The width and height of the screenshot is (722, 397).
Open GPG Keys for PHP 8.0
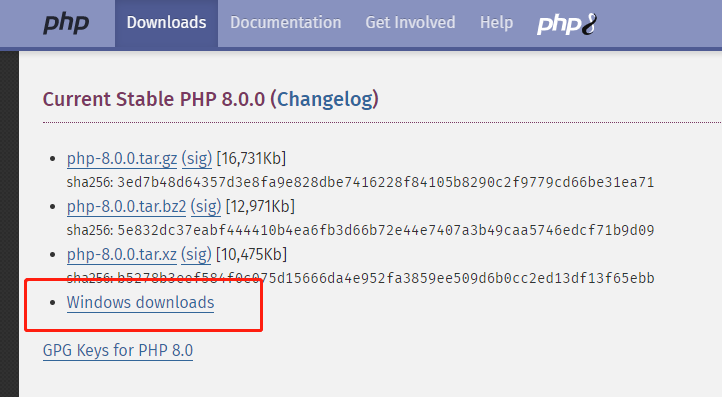coord(118,350)
